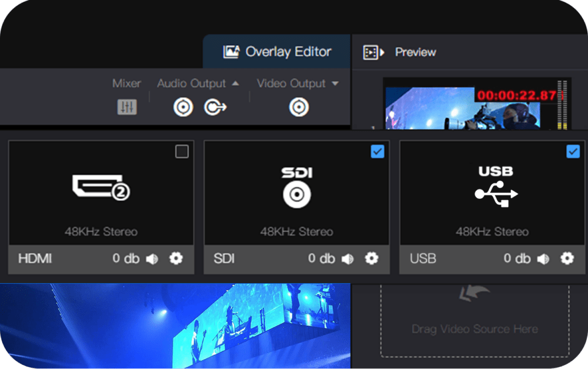588x369 pixels.
Task: Click the Drag Video Source Here area
Action: [475, 321]
